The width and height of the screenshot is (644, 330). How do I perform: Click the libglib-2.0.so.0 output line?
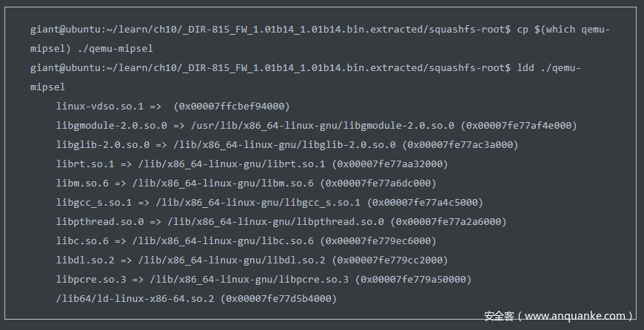[287, 145]
